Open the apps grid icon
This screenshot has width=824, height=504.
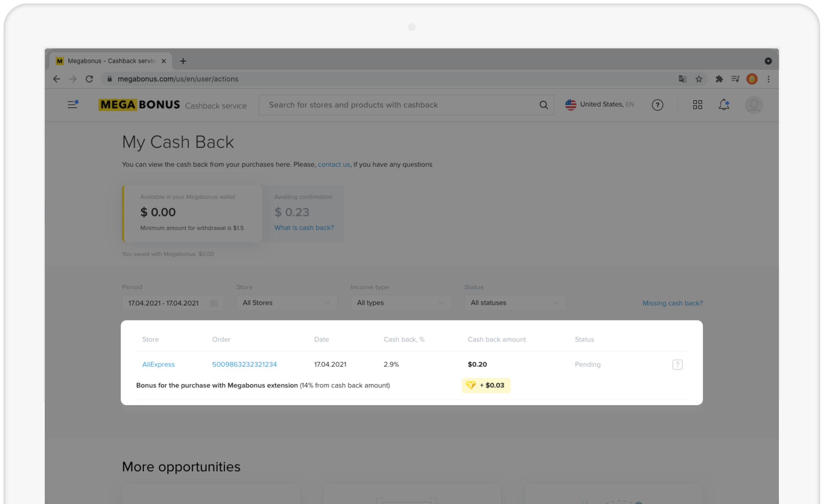pos(697,105)
